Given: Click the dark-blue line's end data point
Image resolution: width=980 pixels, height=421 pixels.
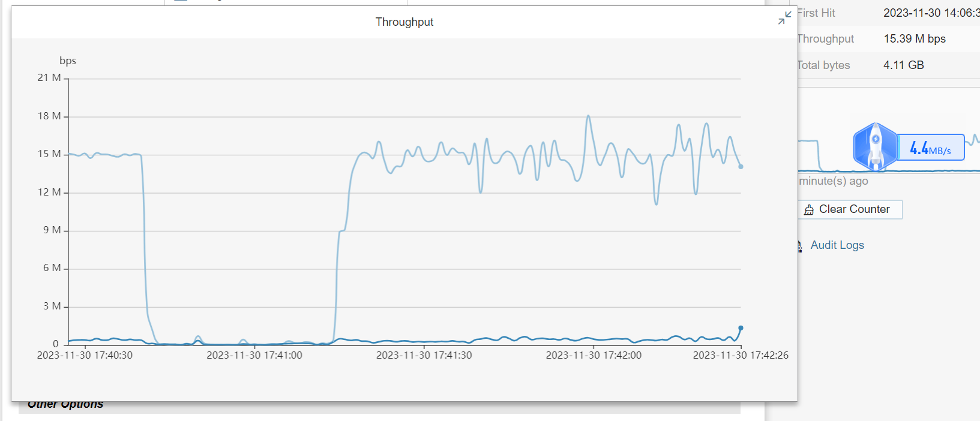Looking at the screenshot, I should click(x=741, y=328).
